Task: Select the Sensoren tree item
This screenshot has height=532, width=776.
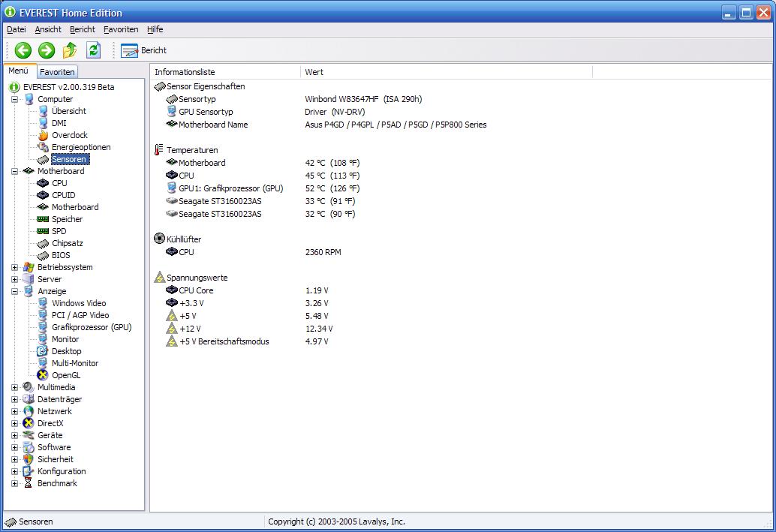Action: (70, 159)
